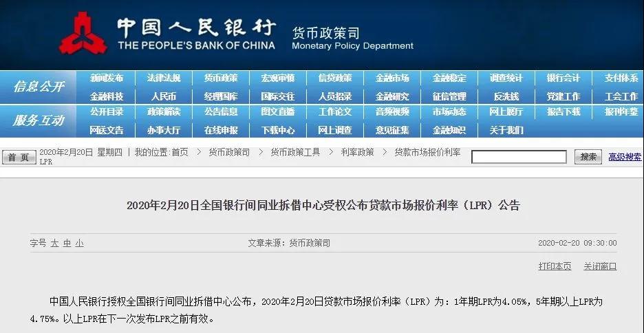Visit the 办事大厅 page
This screenshot has width=644, height=333.
(164, 131)
